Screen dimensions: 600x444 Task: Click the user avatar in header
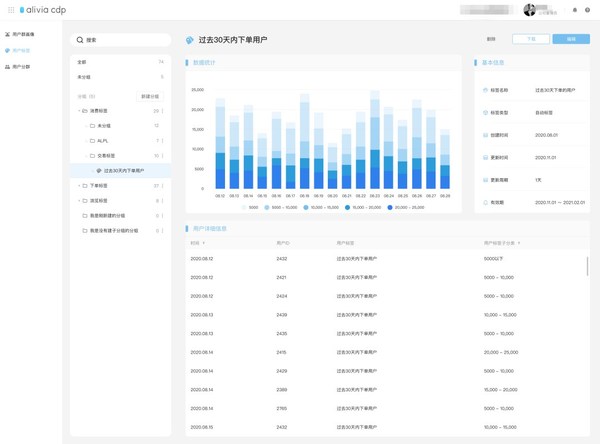[530, 10]
